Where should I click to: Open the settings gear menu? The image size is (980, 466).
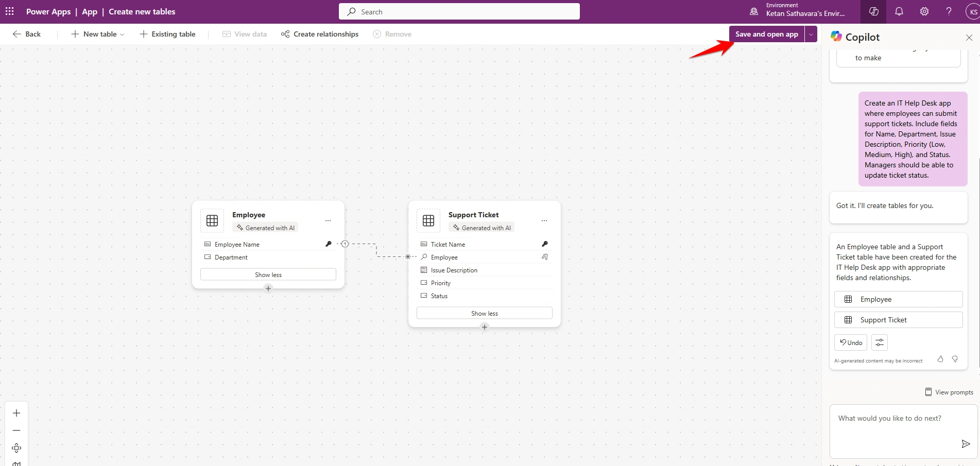click(924, 11)
